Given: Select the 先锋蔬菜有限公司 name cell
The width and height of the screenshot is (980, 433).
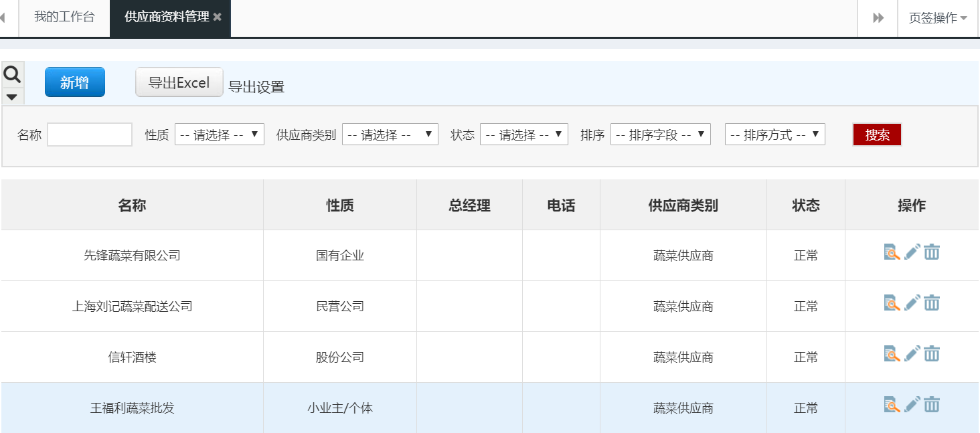Looking at the screenshot, I should 132,256.
